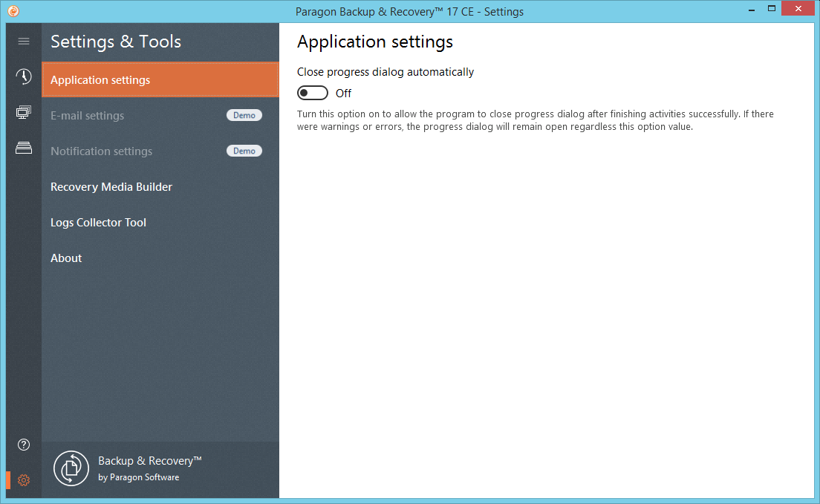
Task: Click the 'Off' toggle state label
Action: pyautogui.click(x=343, y=93)
